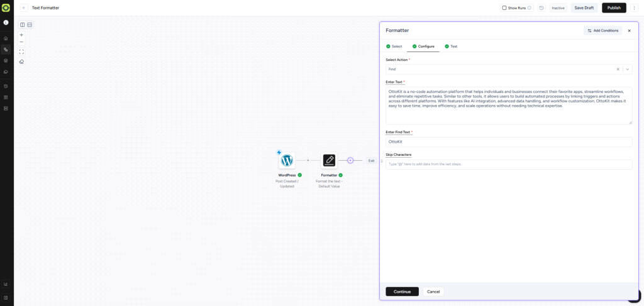Switch to the Test tab
Image resolution: width=644 pixels, height=306 pixels.
(x=451, y=46)
